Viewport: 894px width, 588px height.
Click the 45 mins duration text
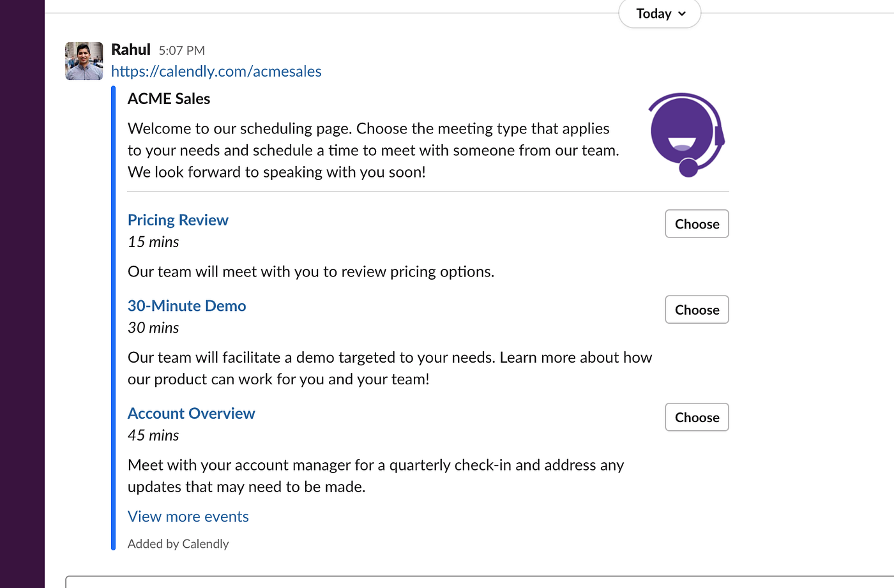tap(153, 435)
